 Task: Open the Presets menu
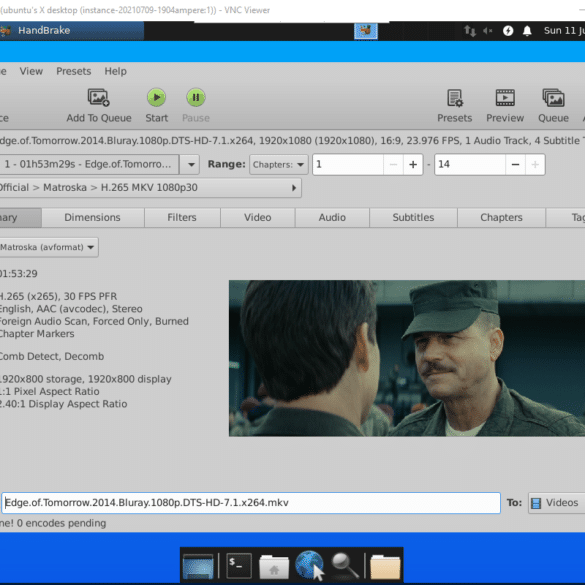coord(73,71)
